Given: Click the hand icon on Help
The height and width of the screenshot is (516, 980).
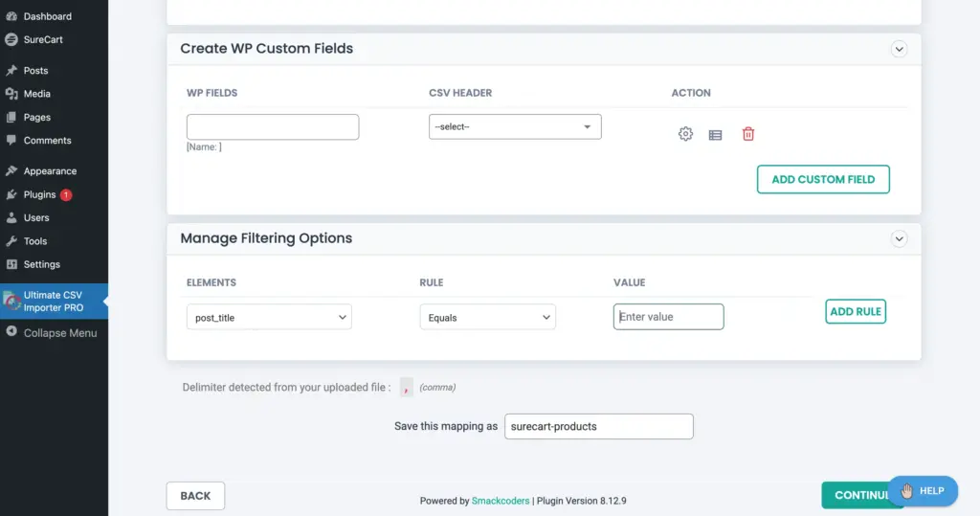Looking at the screenshot, I should pos(907,492).
